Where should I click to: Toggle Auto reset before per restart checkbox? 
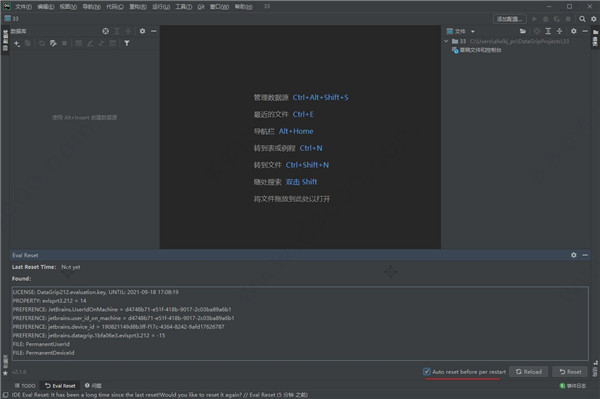(427, 371)
